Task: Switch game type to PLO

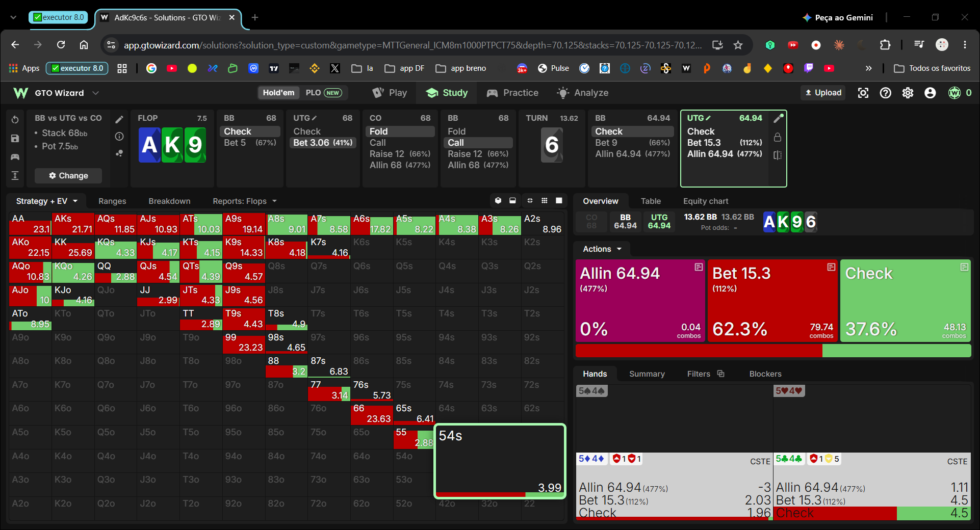Action: click(x=323, y=93)
